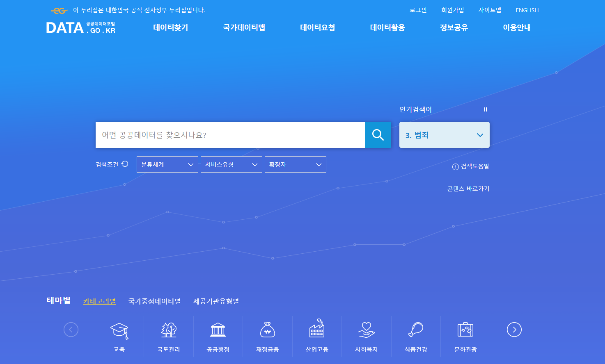Click the 회원가입 link
Image resolution: width=605 pixels, height=364 pixels.
[453, 10]
